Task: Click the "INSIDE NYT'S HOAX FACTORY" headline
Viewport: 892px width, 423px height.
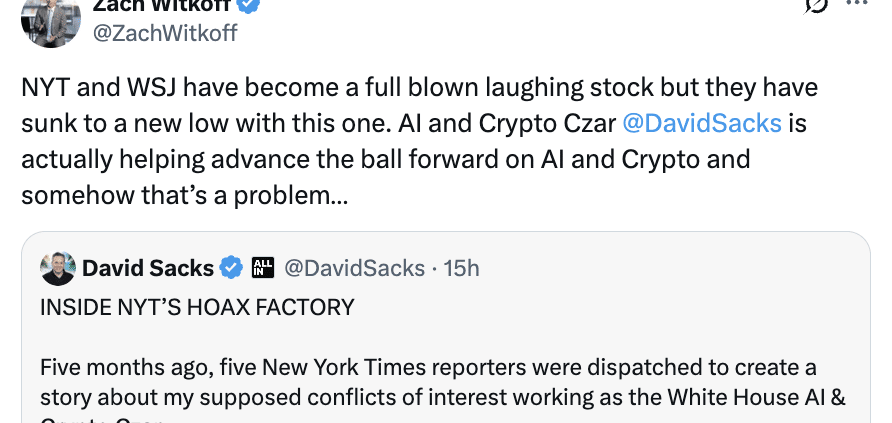Action: click(197, 307)
